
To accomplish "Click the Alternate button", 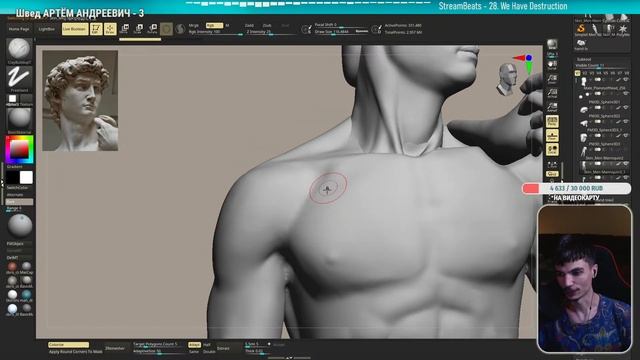I will click(x=15, y=195).
